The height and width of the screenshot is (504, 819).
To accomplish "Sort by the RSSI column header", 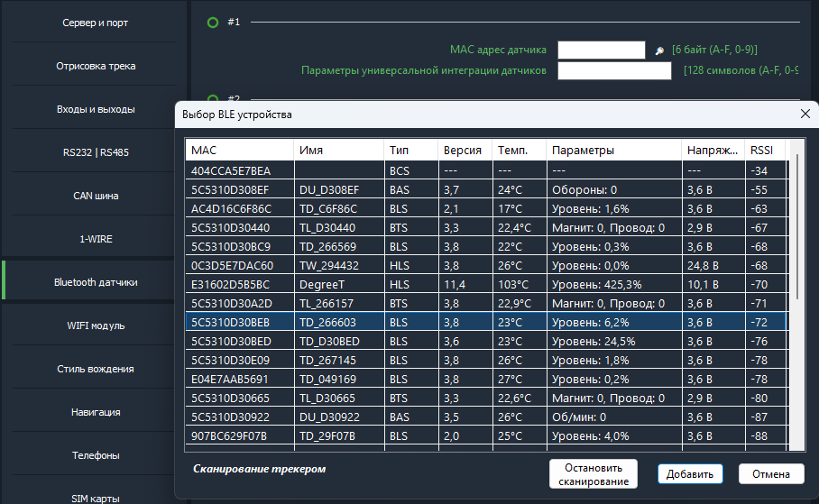I will click(x=765, y=151).
